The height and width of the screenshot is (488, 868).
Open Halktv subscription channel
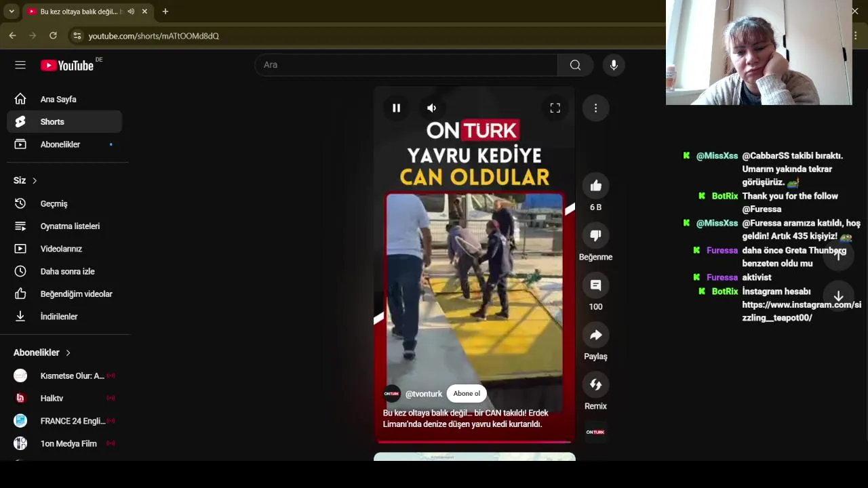64,399
